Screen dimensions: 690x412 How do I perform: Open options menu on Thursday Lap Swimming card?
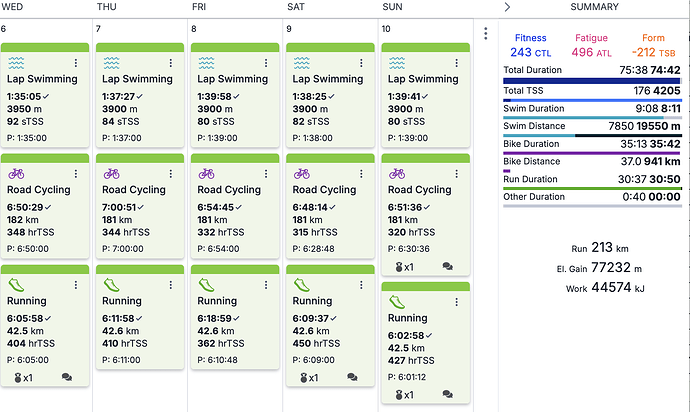coord(171,63)
